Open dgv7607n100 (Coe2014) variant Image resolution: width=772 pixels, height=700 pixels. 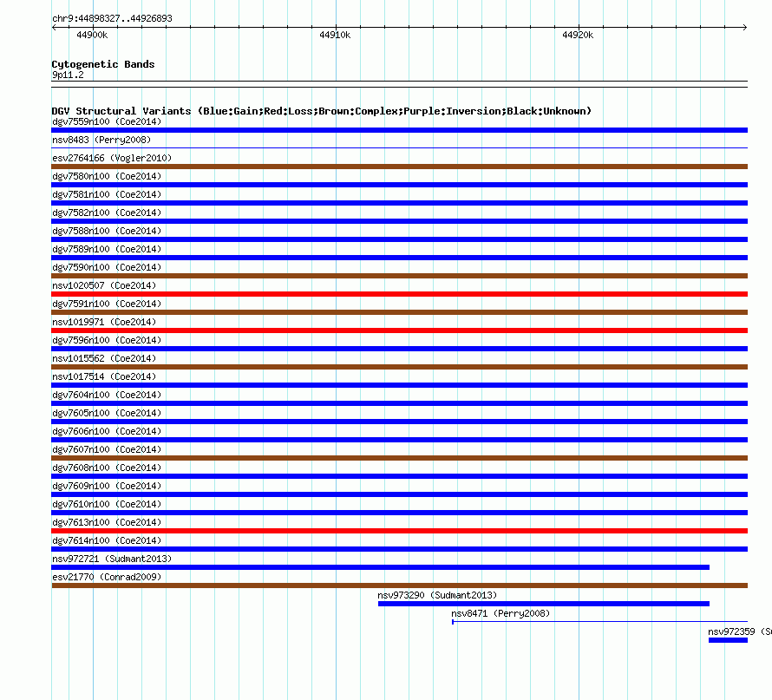[x=107, y=449]
